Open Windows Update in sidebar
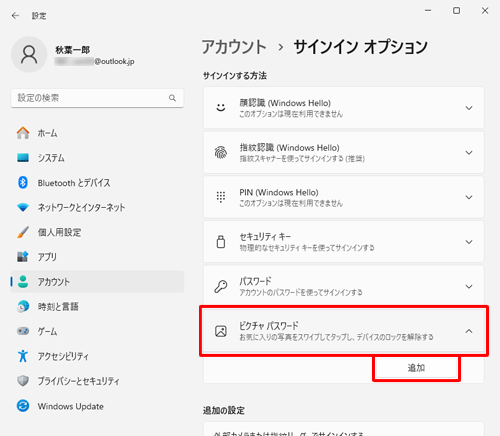Screen dimensions: 500x436 pos(97,406)
